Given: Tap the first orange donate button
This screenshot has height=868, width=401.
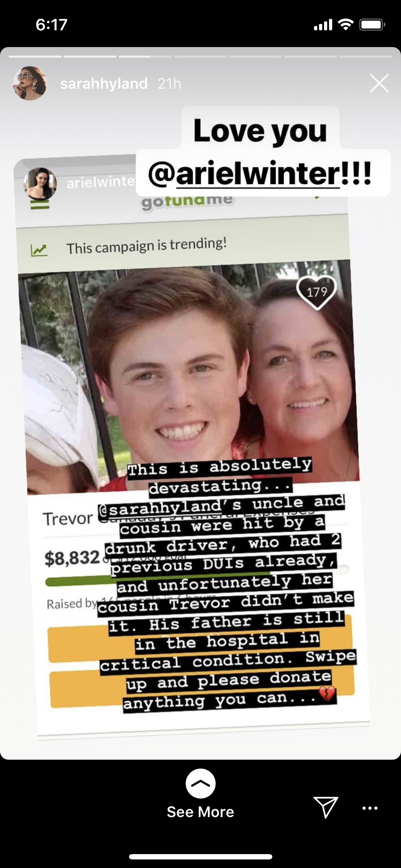Looking at the screenshot, I should (x=200, y=638).
